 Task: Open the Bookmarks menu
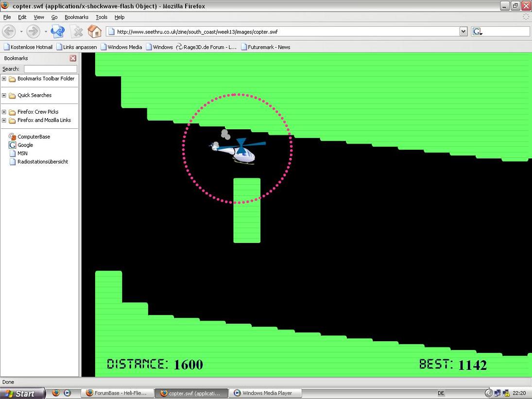[x=76, y=17]
